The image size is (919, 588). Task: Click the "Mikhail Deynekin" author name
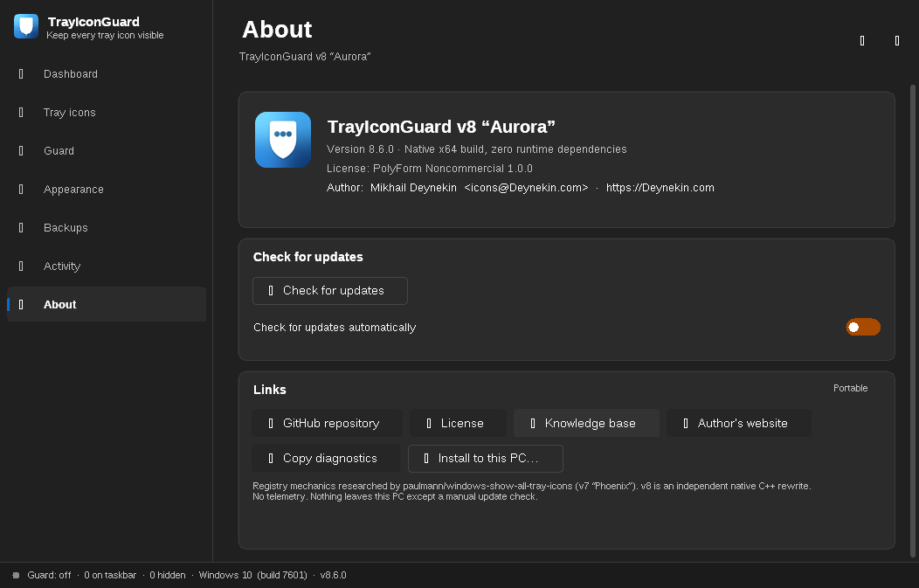coord(413,188)
